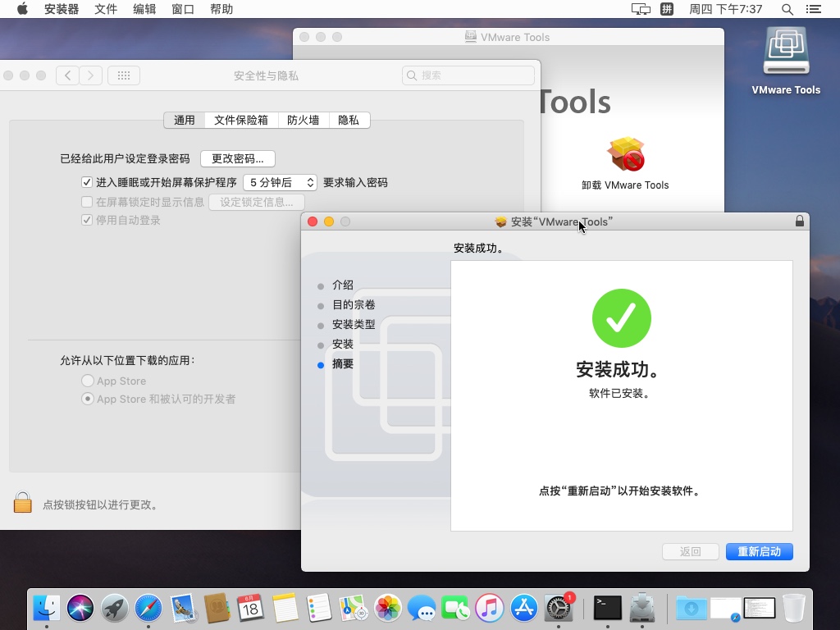Open iTunes music note icon
Viewport: 840px width, 630px height.
tap(490, 608)
